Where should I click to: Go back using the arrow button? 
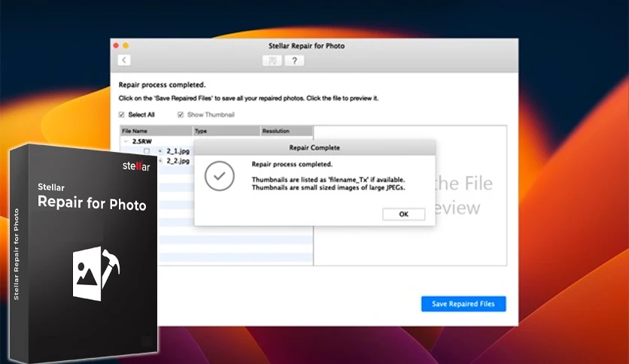pyautogui.click(x=124, y=60)
